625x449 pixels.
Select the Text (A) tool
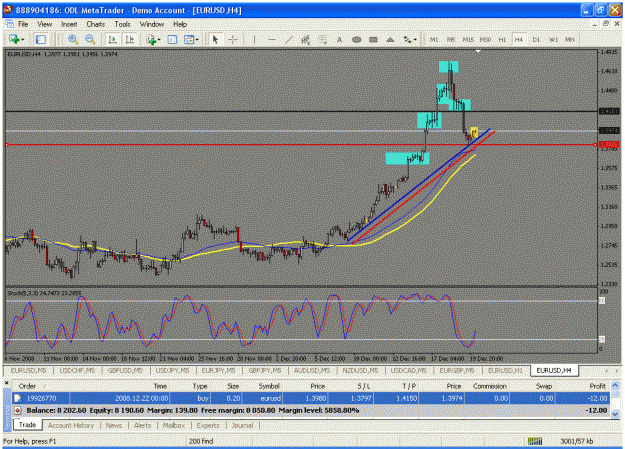coord(340,39)
